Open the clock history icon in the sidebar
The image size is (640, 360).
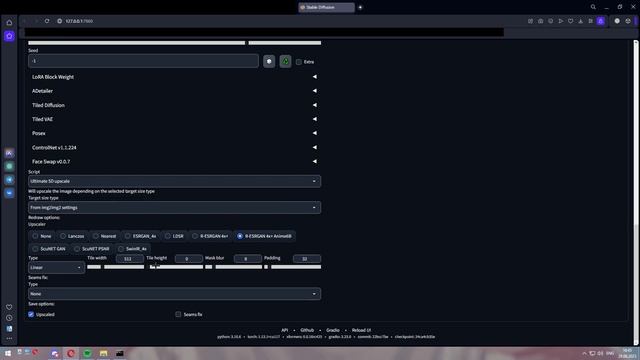pos(9,318)
